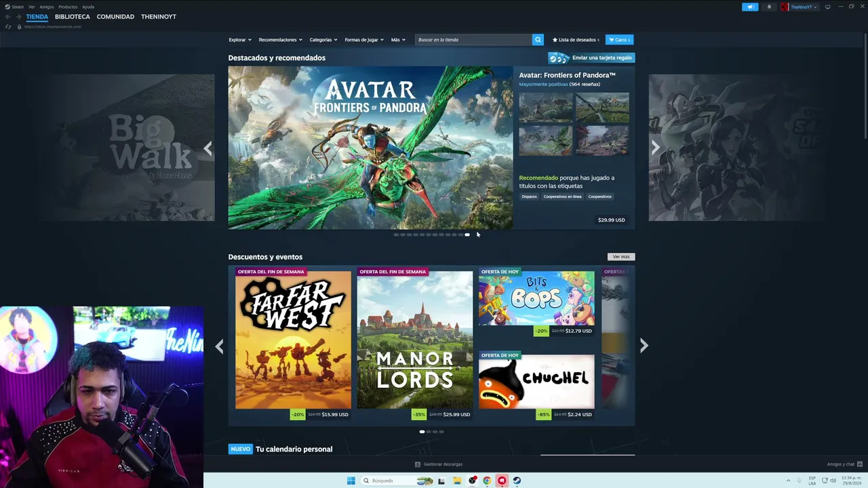Open the Productos menu
Image resolution: width=868 pixels, height=488 pixels.
tap(68, 7)
